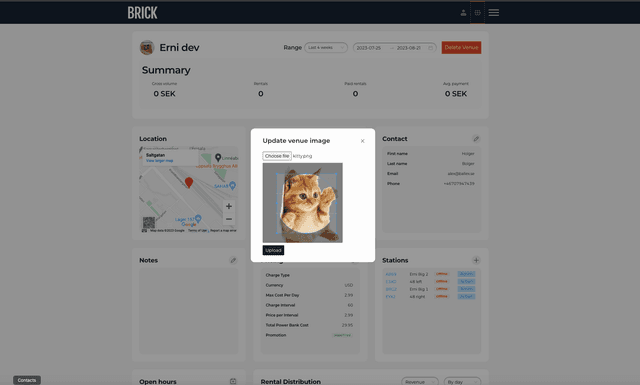Close the Update venue image dialog
Image resolution: width=640 pixels, height=385 pixels.
tap(362, 141)
